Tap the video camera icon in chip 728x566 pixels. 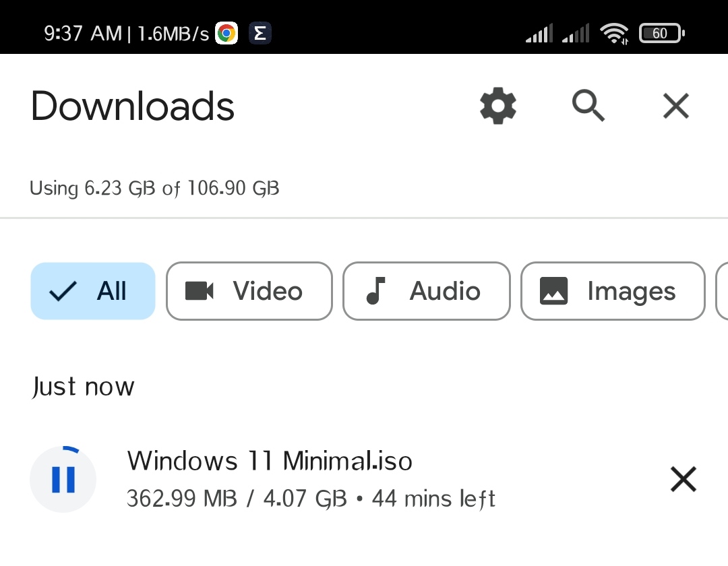coord(199,291)
